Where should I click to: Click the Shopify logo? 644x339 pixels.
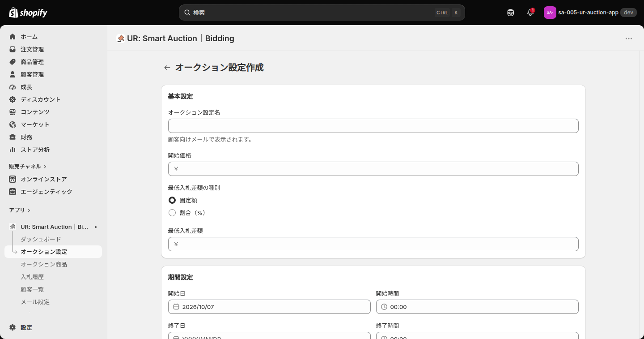pos(28,13)
